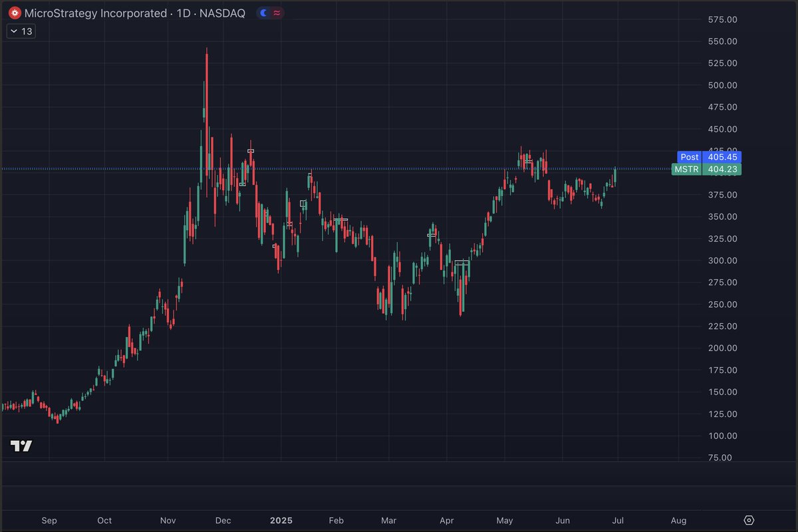Click the Feb label on time axis
This screenshot has width=798, height=532.
[336, 520]
